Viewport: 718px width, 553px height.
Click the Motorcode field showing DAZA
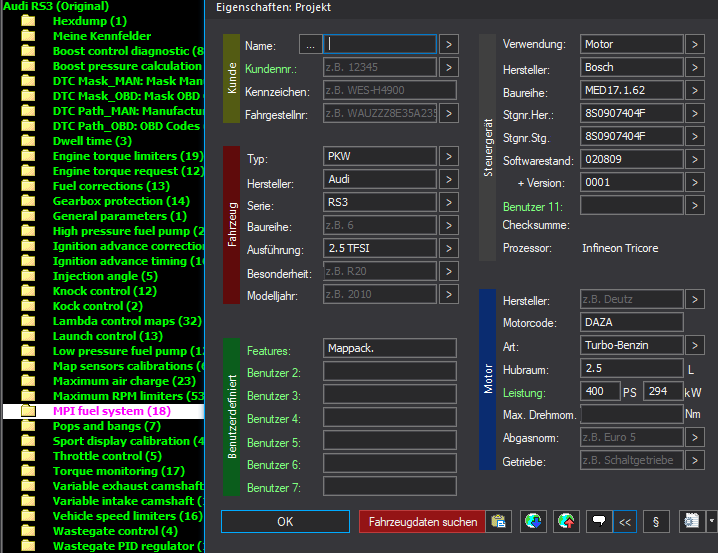coord(631,322)
